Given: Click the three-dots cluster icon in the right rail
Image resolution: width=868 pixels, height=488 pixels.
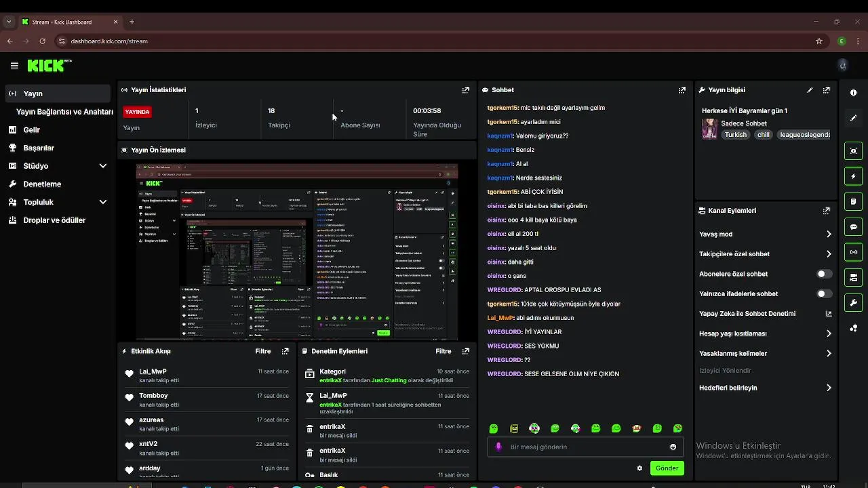Looking at the screenshot, I should [x=853, y=328].
